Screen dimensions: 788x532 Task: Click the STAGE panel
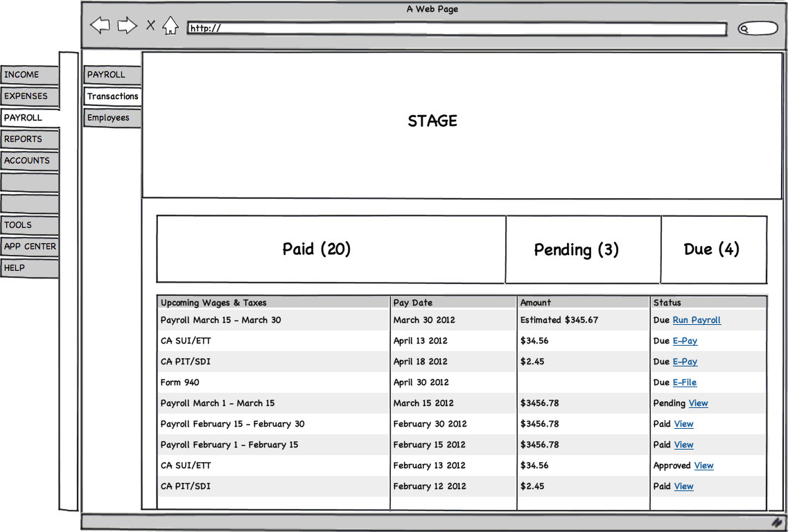pos(462,125)
